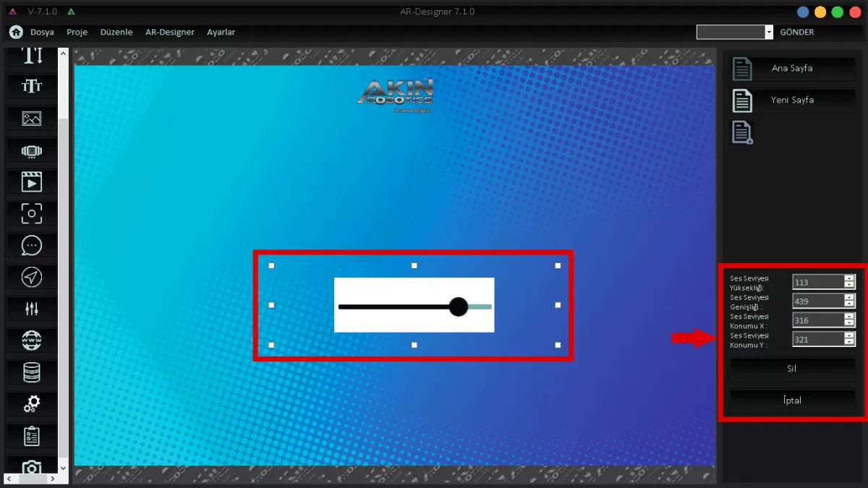This screenshot has width=868, height=488.
Task: Click the Sil button
Action: point(792,369)
